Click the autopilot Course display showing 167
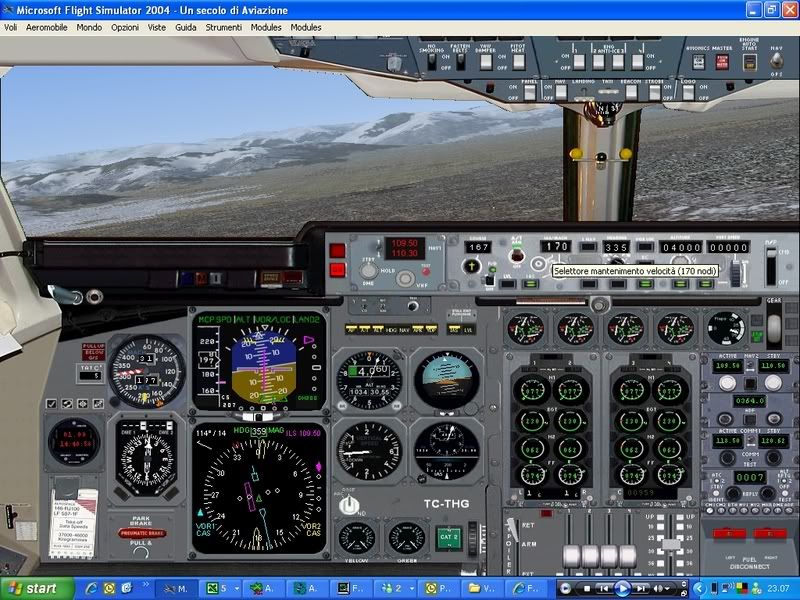800x600 pixels. (478, 247)
